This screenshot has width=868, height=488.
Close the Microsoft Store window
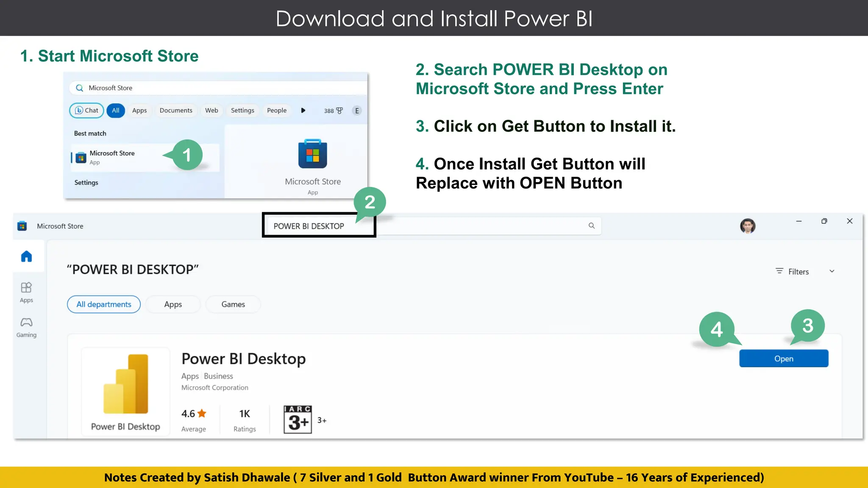(850, 221)
